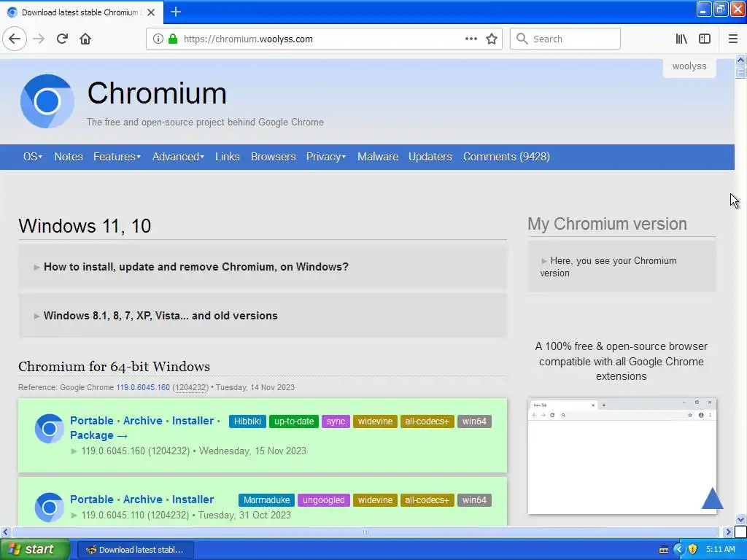747x560 pixels.
Task: Open the browser home page
Action: pos(85,39)
